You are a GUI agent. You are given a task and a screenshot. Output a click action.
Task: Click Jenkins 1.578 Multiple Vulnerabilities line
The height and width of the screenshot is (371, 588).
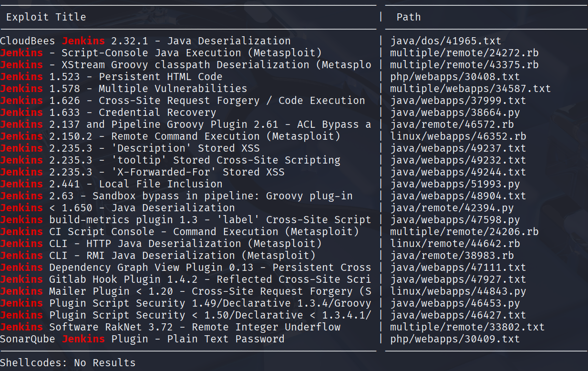click(x=124, y=89)
